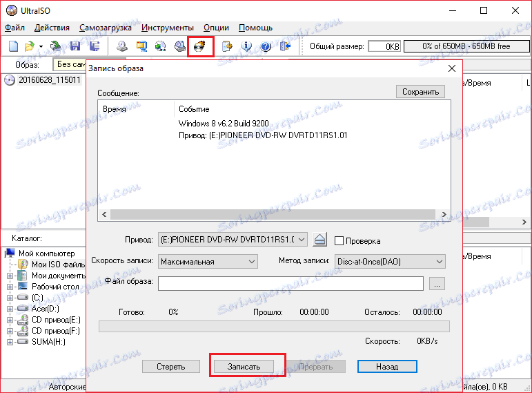The image size is (532, 393).
Task: Click the SUMA(H:) drive icon
Action: (x=23, y=341)
